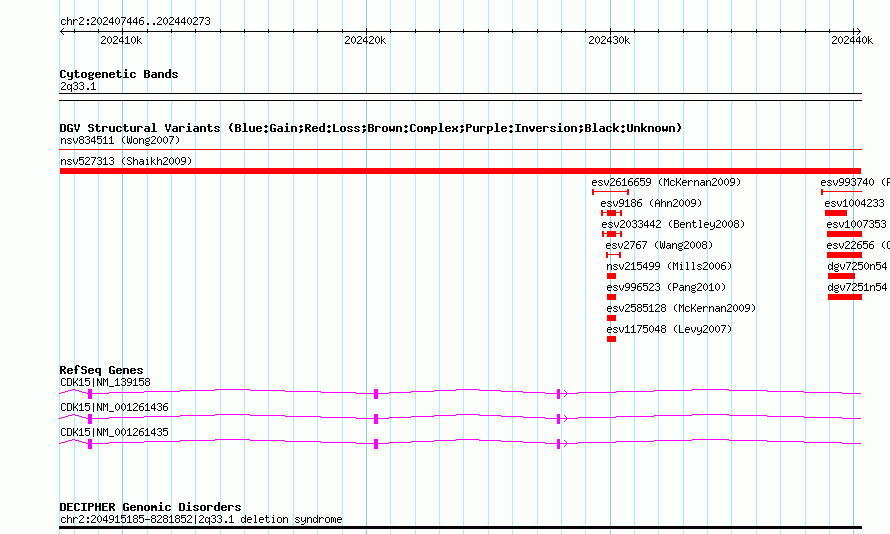Select variant esv1007353 label
Screen dimensions: 890x534
point(856,224)
